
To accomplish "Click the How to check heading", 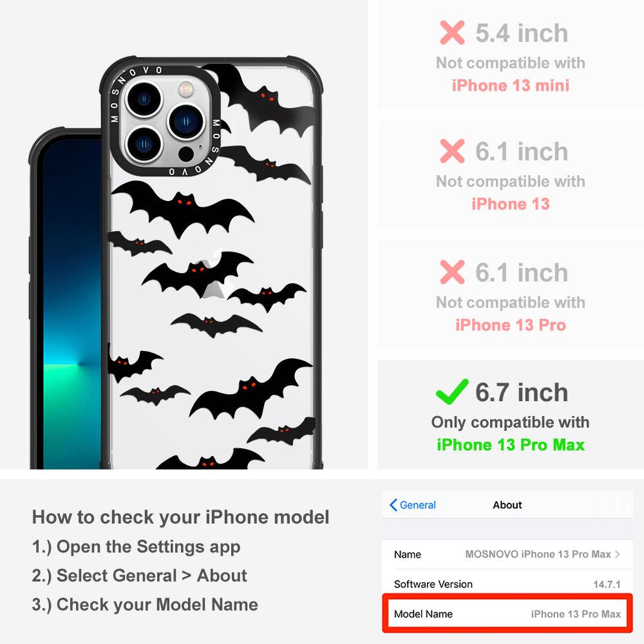I will [x=181, y=517].
